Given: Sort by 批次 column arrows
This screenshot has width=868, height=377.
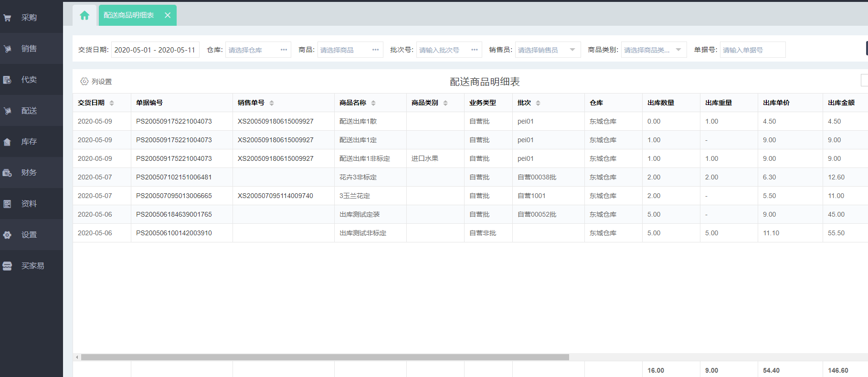Looking at the screenshot, I should tap(538, 103).
